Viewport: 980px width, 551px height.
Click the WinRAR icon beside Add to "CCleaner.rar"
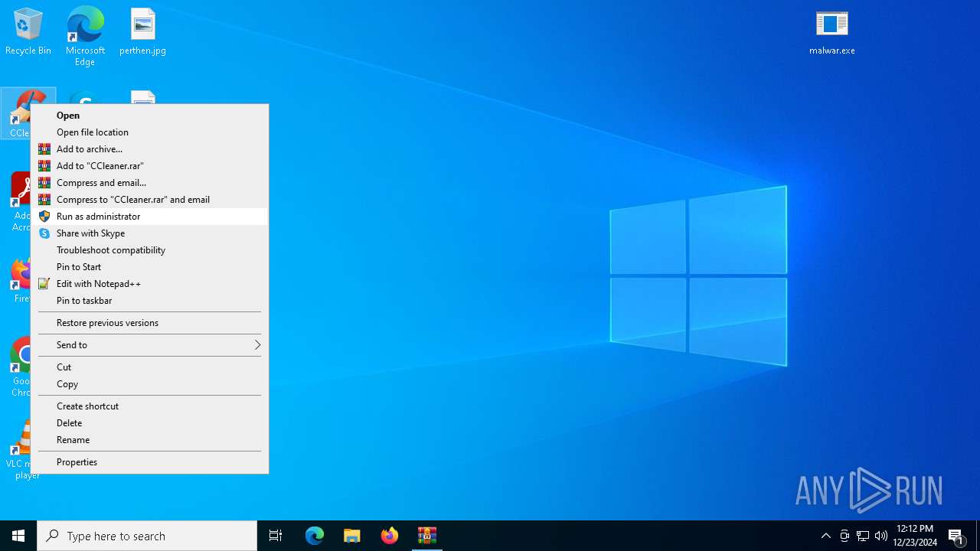pyautogui.click(x=44, y=166)
